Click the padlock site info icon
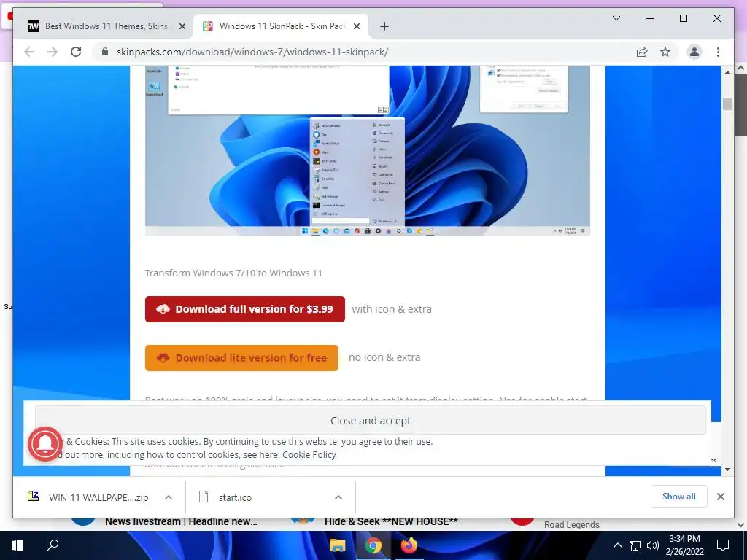The width and height of the screenshot is (747, 560). (105, 52)
